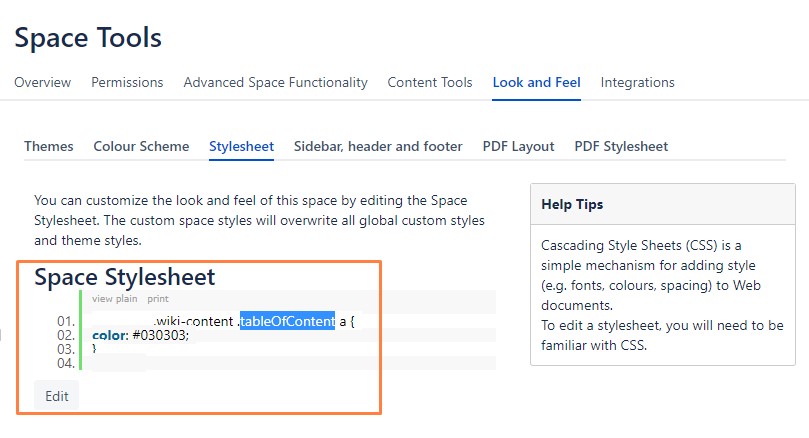Select the Stylesheet sub-tab
Viewport: 809px width, 438px height.
(x=241, y=147)
